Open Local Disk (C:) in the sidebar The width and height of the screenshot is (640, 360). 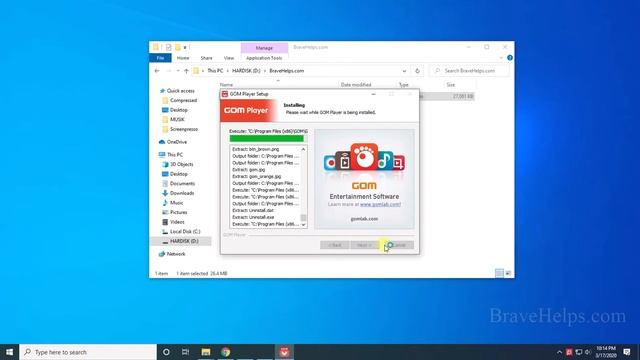tap(184, 231)
